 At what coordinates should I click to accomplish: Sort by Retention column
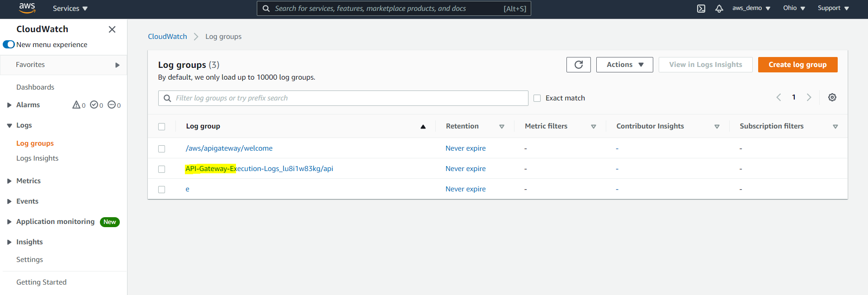[502, 127]
